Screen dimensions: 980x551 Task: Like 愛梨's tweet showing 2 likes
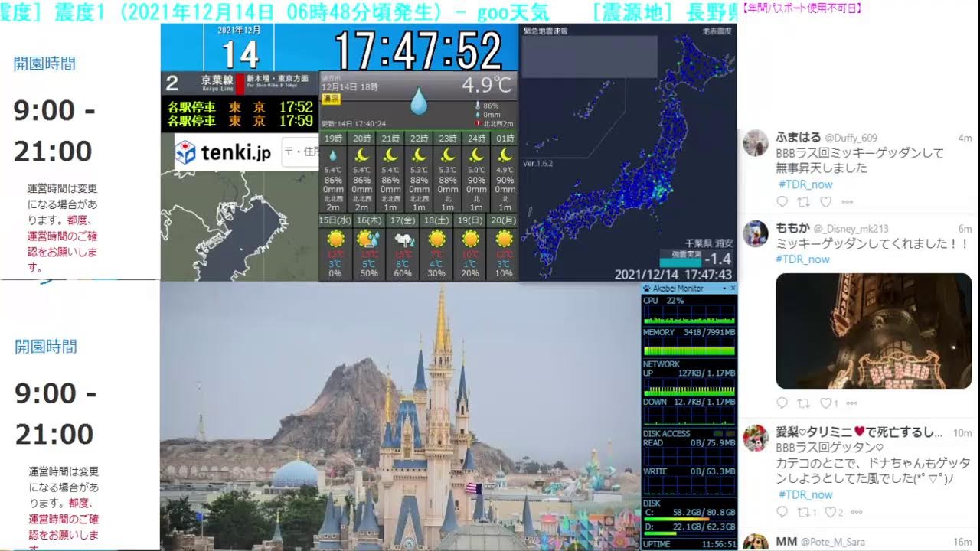830,512
